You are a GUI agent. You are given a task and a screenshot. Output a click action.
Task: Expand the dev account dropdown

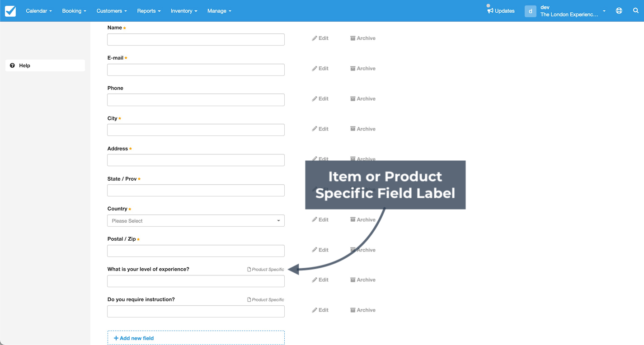pyautogui.click(x=604, y=11)
